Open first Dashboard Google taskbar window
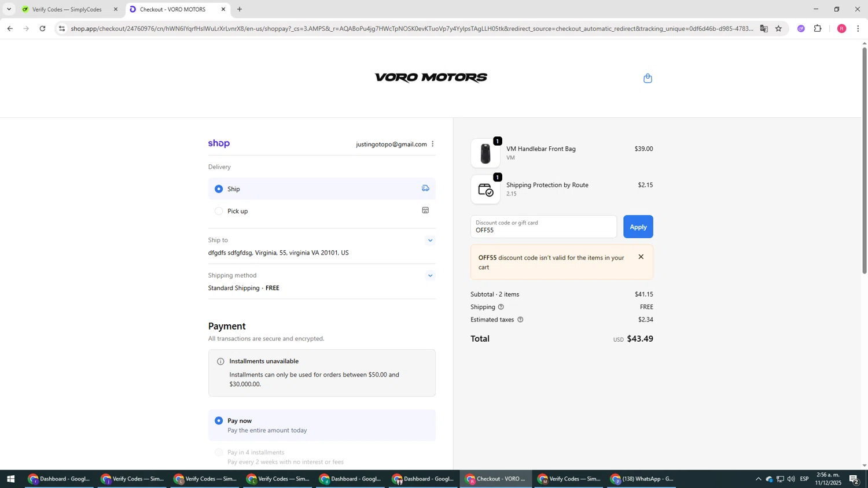Screen dimensions: 868x488 click(60, 479)
